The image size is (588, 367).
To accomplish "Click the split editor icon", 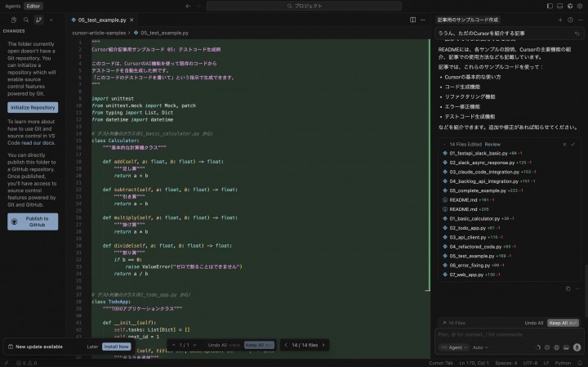I will (412, 19).
